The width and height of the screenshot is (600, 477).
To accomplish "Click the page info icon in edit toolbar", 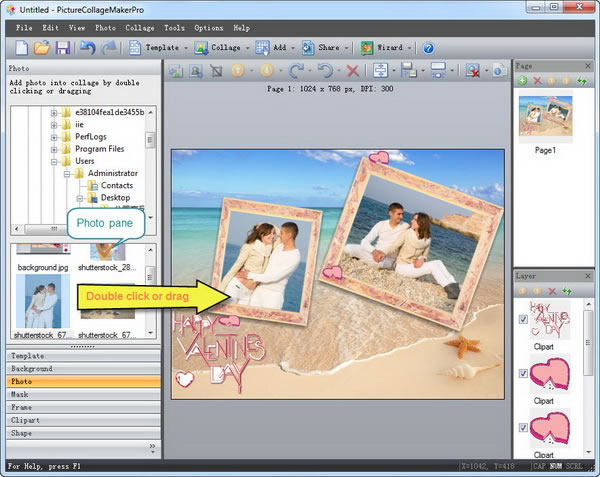I will (x=499, y=71).
